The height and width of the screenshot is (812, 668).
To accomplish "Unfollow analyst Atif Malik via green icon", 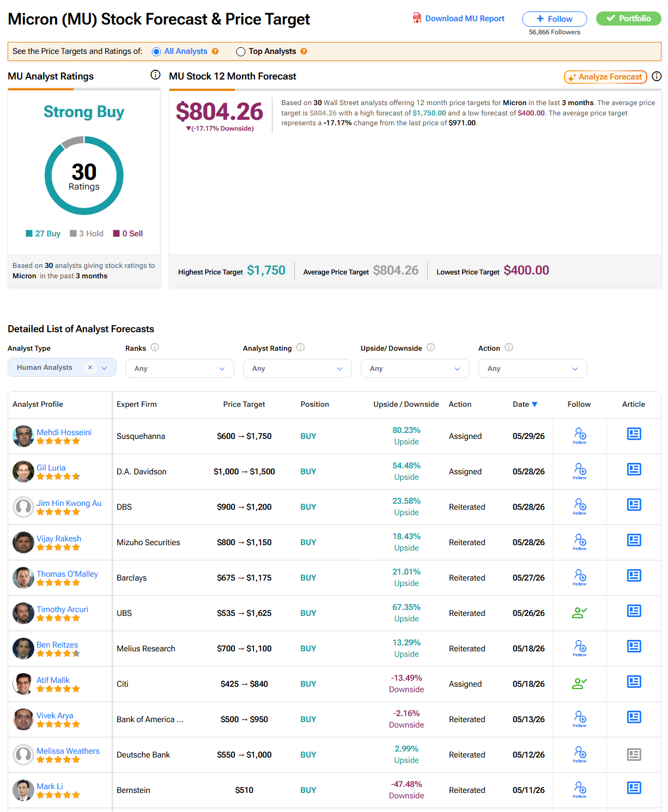I will 579,683.
